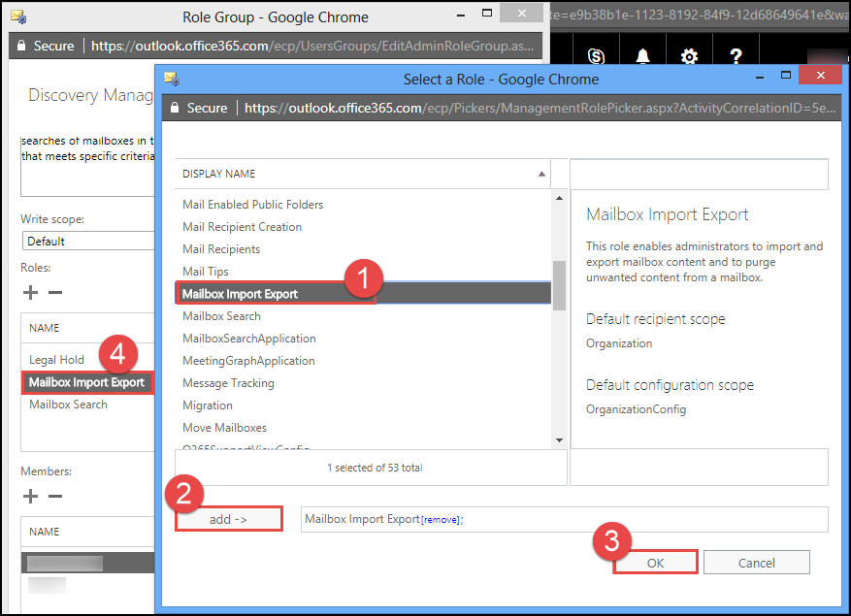Image resolution: width=851 pixels, height=616 pixels.
Task: Open the settings gear in Office 365 header
Action: [x=689, y=56]
